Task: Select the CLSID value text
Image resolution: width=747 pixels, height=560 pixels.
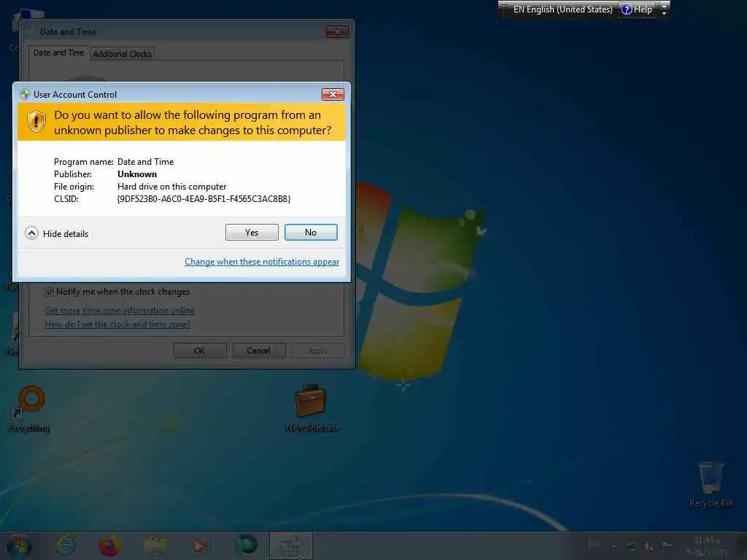Action: coord(204,198)
